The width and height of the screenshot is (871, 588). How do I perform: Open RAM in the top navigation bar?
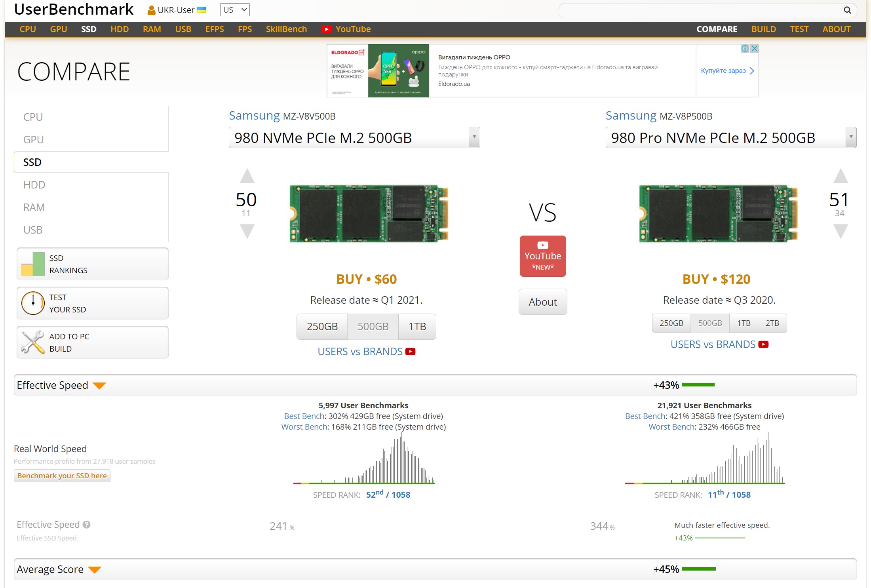(x=152, y=29)
